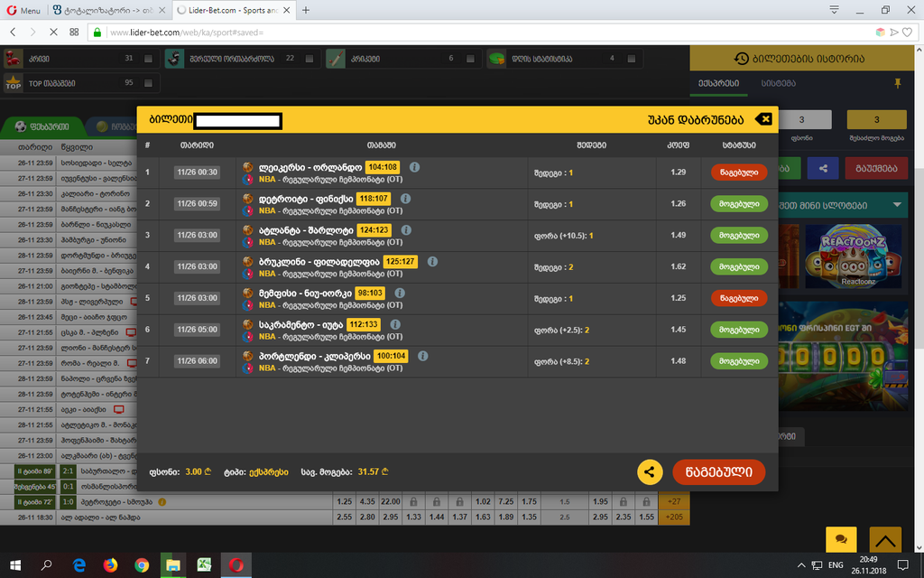Click odds 4.35 in პეტროვუტი row

(367, 502)
